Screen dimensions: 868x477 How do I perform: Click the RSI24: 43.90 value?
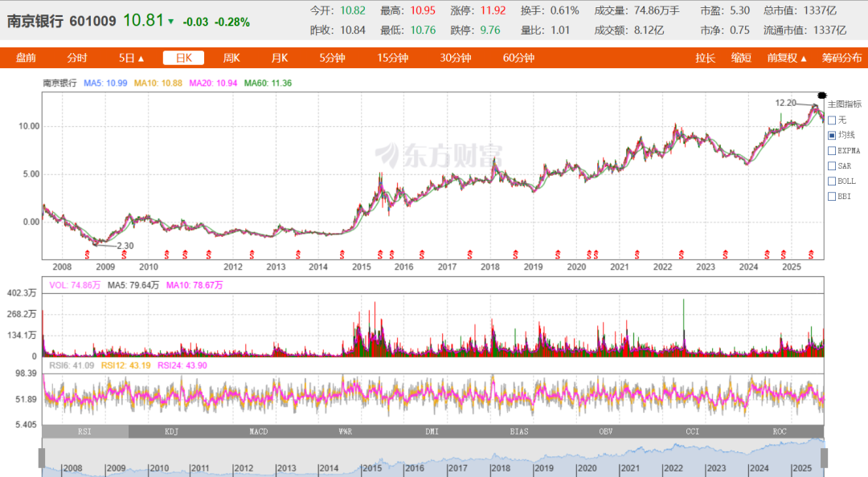[182, 365]
